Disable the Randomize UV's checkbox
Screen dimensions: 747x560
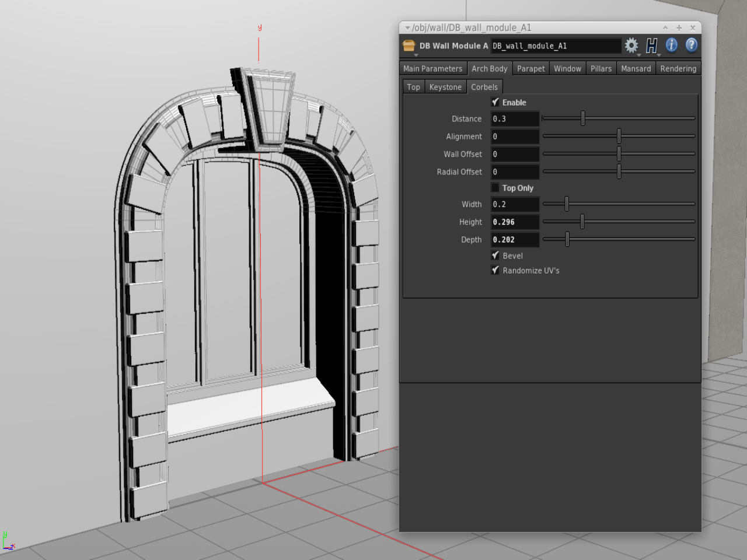[x=495, y=270]
